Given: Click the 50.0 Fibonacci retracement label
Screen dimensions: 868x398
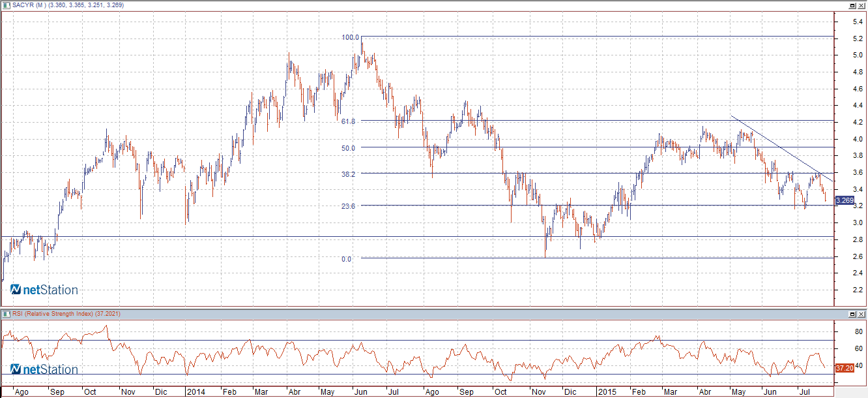Looking at the screenshot, I should click(347, 148).
